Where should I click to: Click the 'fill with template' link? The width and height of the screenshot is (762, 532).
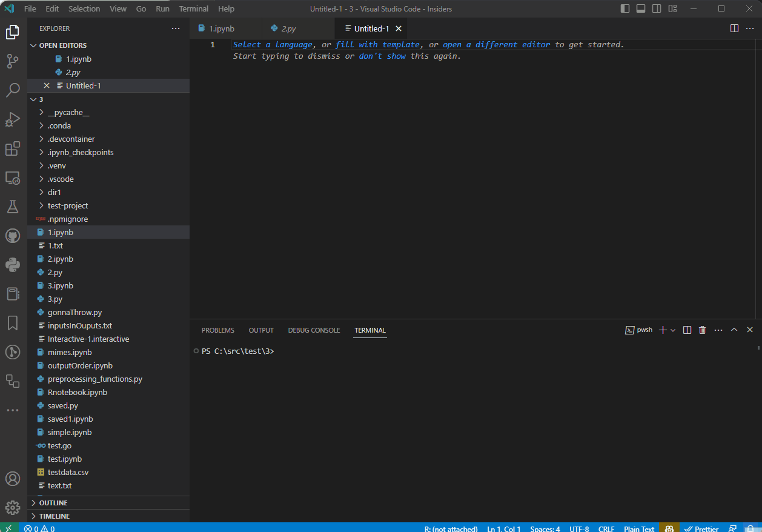click(378, 44)
